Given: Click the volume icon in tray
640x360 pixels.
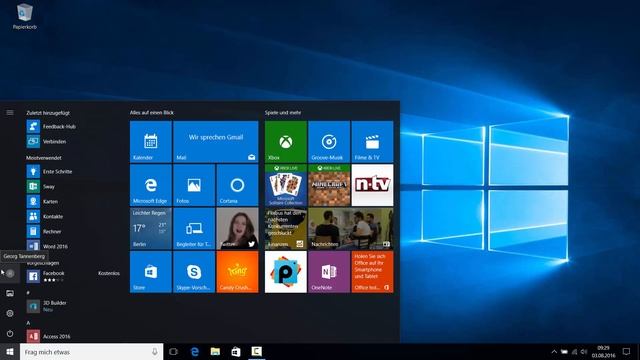Looking at the screenshot, I should [x=584, y=351].
